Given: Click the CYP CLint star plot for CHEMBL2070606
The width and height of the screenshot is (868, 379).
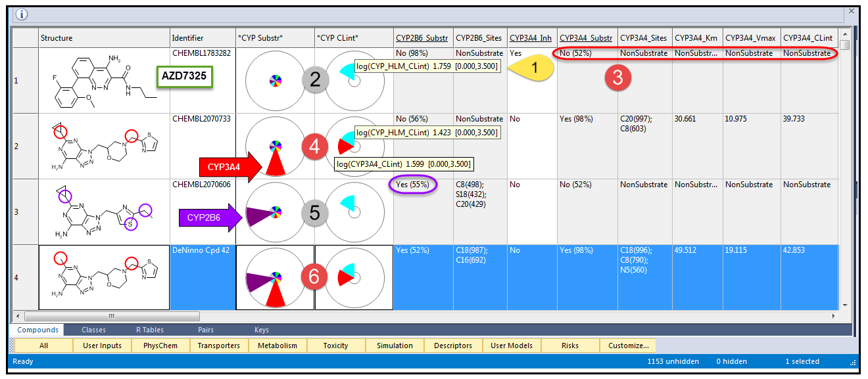Looking at the screenshot, I should [x=354, y=212].
